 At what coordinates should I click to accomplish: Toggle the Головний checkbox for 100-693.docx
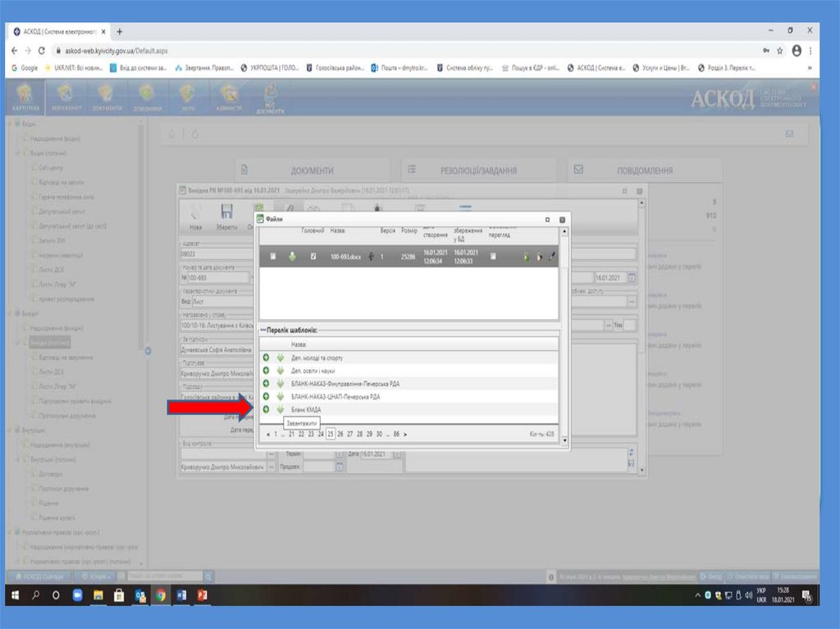coord(313,257)
